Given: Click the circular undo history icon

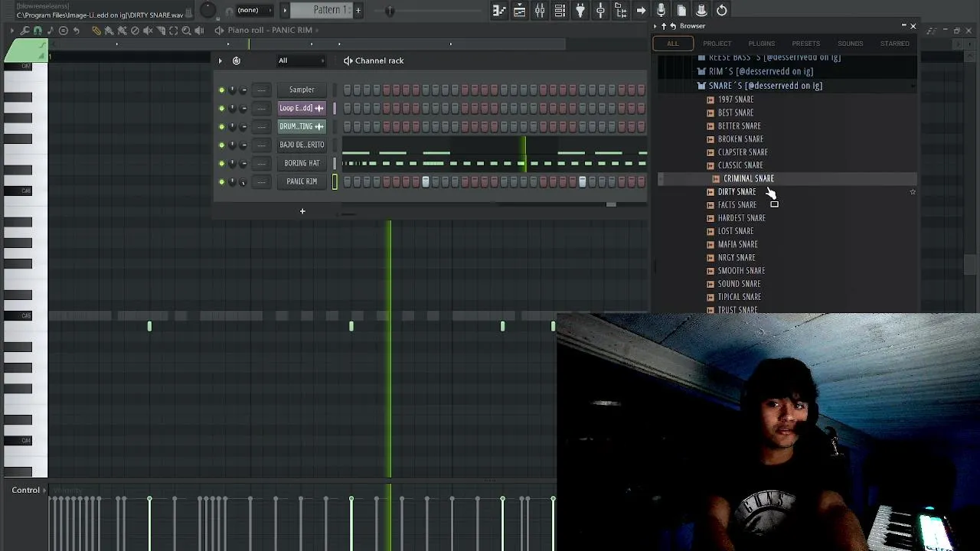Looking at the screenshot, I should point(722,10).
